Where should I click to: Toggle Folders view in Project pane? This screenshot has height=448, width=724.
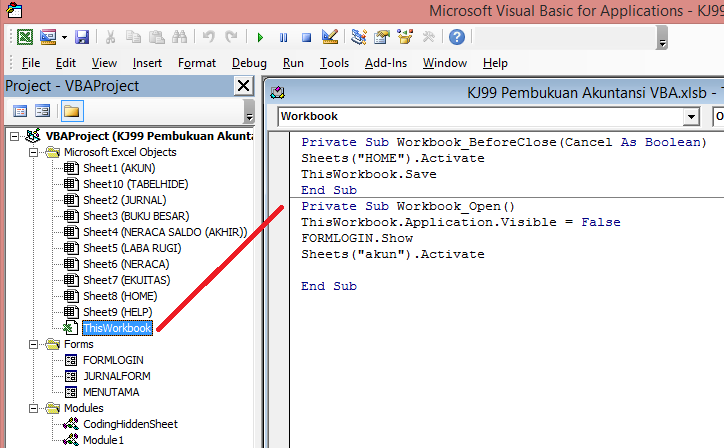(x=72, y=111)
